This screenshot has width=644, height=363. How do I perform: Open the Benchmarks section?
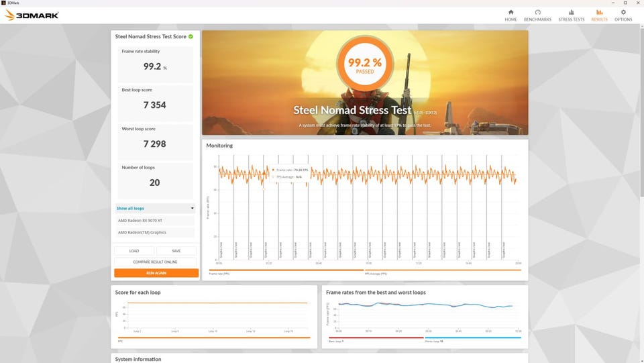tap(537, 15)
